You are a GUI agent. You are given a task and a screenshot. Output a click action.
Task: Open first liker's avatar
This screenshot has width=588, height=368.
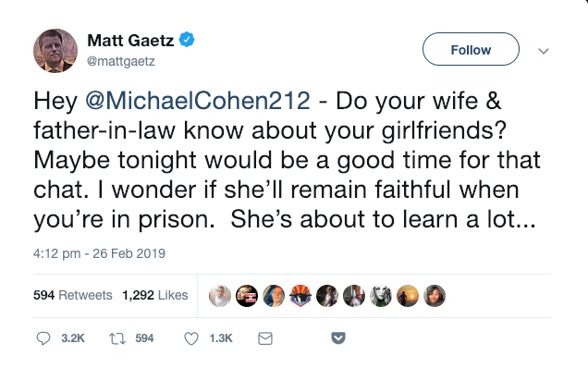(x=220, y=296)
